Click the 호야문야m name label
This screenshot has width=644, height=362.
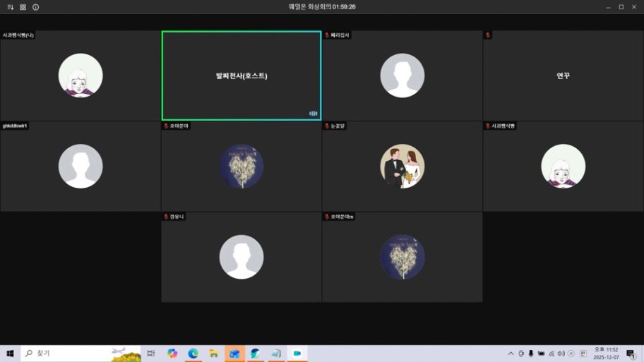tap(342, 217)
